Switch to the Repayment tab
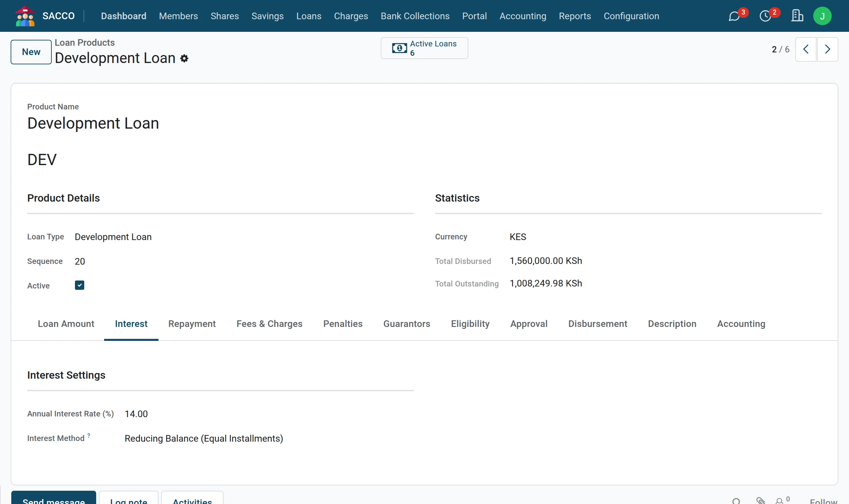Screen dimensions: 849x504 click(192, 324)
